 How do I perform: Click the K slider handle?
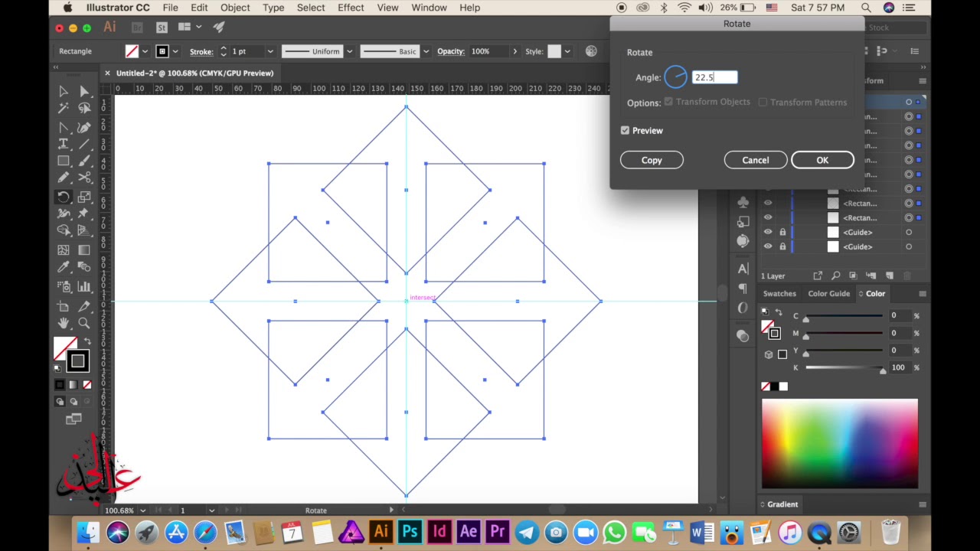tap(883, 371)
